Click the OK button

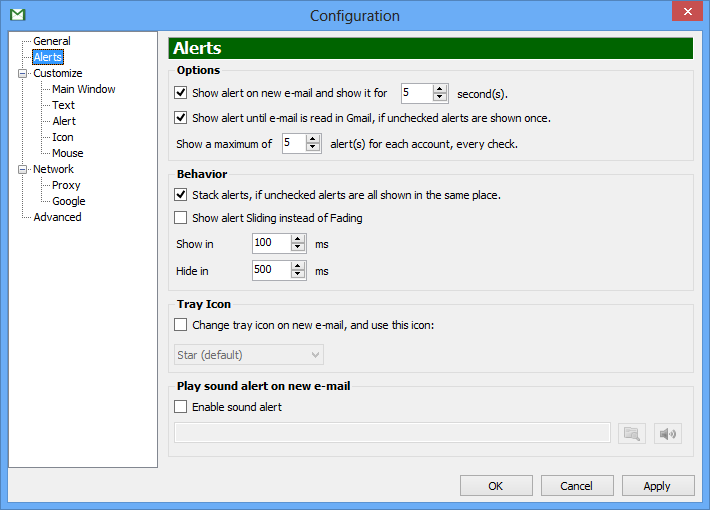click(x=496, y=486)
